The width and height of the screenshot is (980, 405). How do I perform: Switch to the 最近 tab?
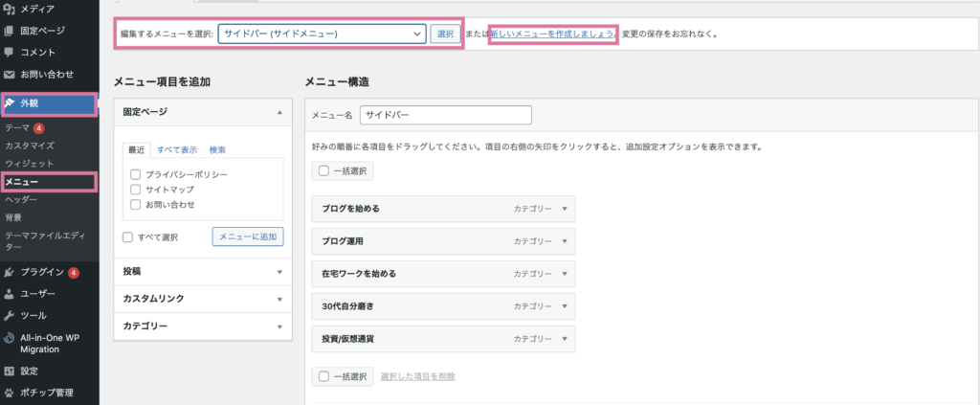click(x=137, y=150)
